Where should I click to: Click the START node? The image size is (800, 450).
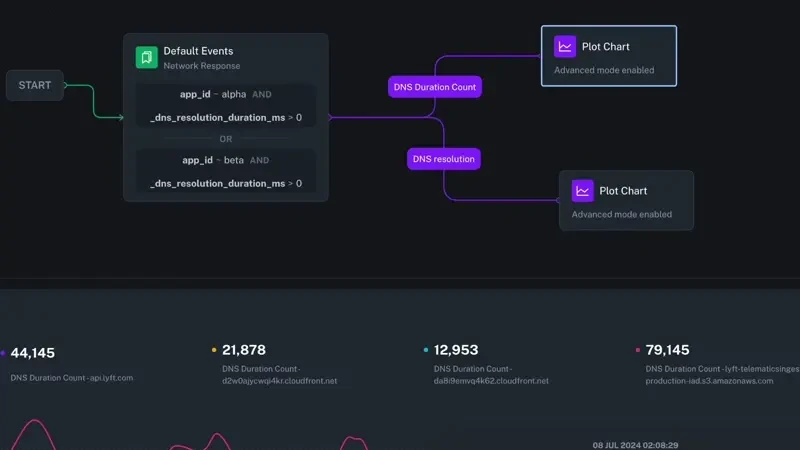pyautogui.click(x=35, y=85)
